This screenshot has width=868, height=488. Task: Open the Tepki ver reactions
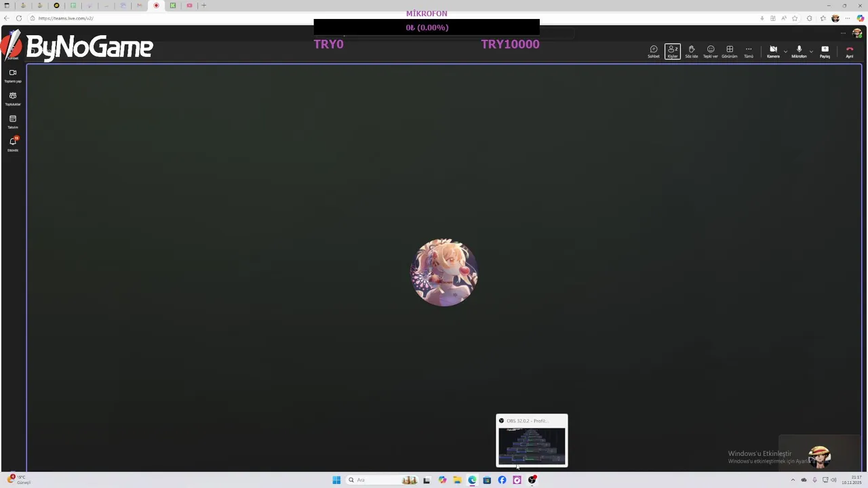710,52
